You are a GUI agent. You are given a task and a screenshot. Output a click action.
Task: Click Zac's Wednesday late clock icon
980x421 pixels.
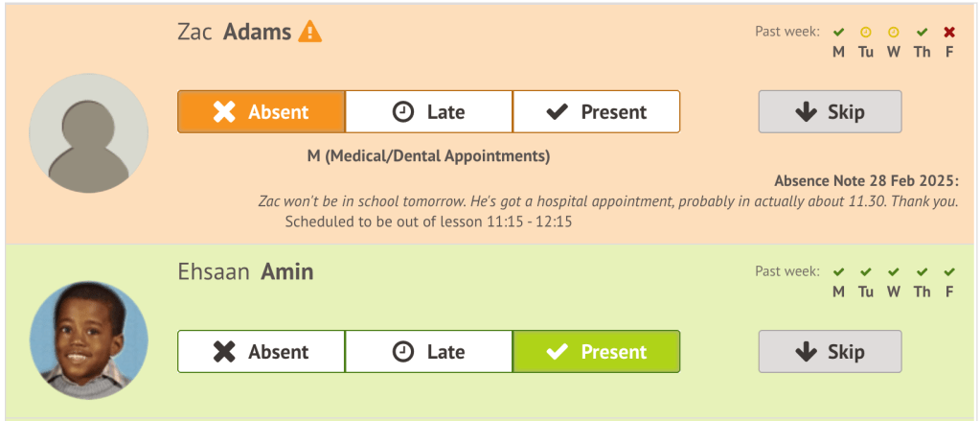(x=894, y=32)
